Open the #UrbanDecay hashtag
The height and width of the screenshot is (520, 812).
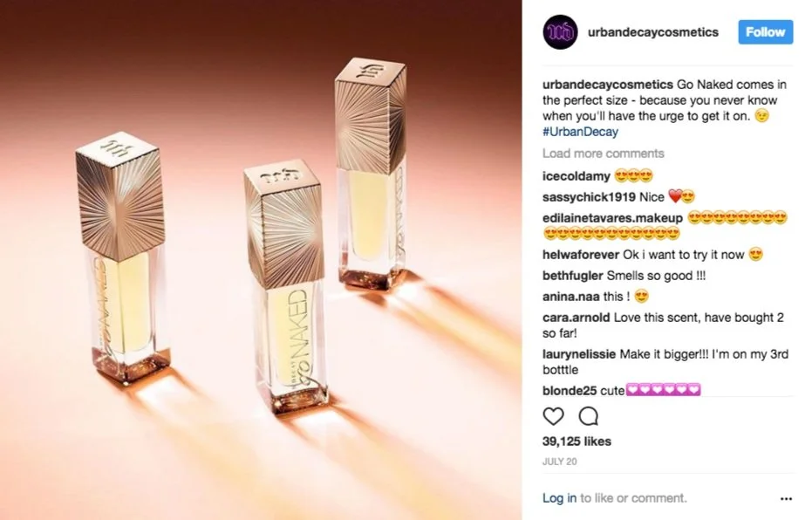(x=580, y=132)
